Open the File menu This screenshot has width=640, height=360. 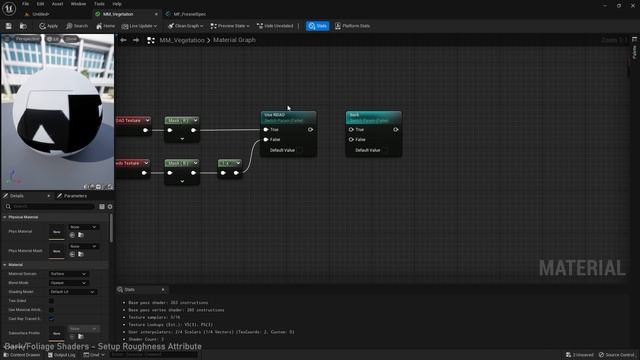tap(25, 4)
